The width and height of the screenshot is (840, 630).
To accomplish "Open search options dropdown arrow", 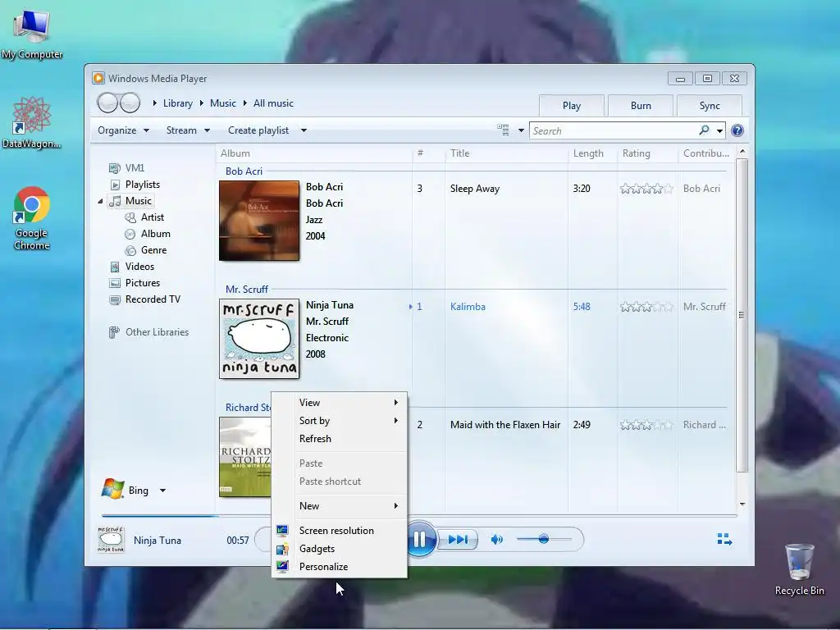I will (x=719, y=130).
